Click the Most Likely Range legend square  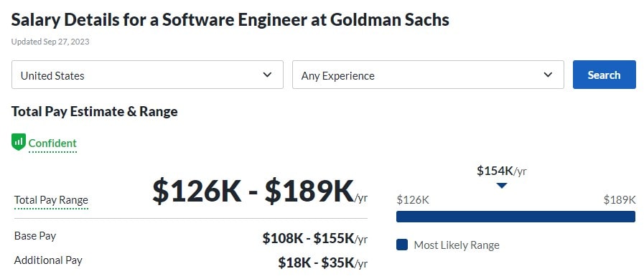[402, 245]
